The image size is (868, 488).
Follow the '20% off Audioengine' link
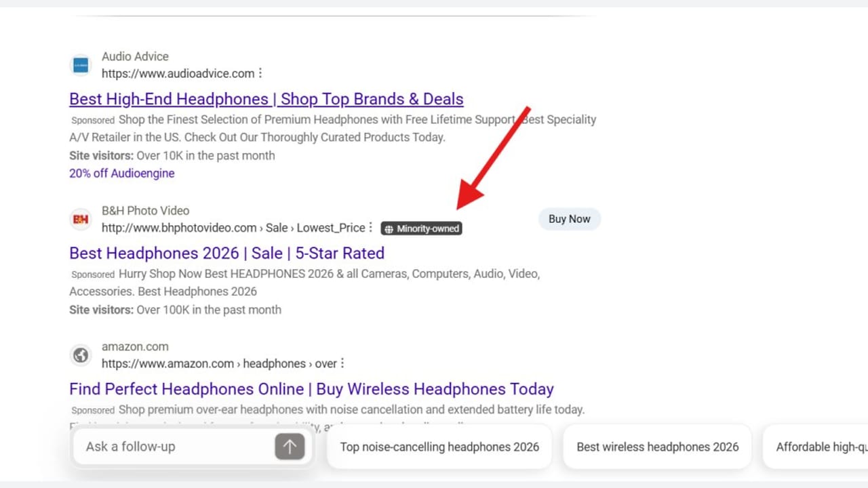point(122,174)
